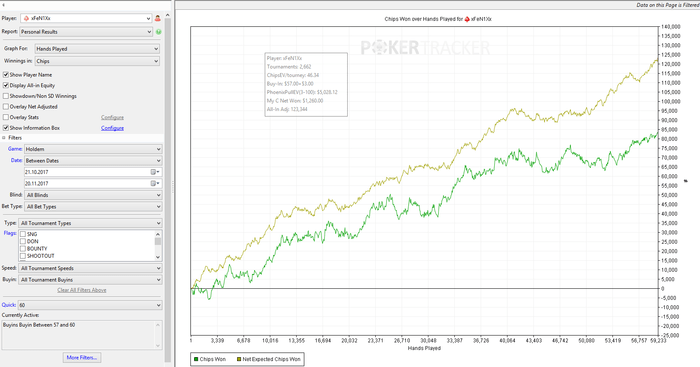Disable Display All-in Equity checkbox
Image resolution: width=700 pixels, height=367 pixels.
[6, 85]
